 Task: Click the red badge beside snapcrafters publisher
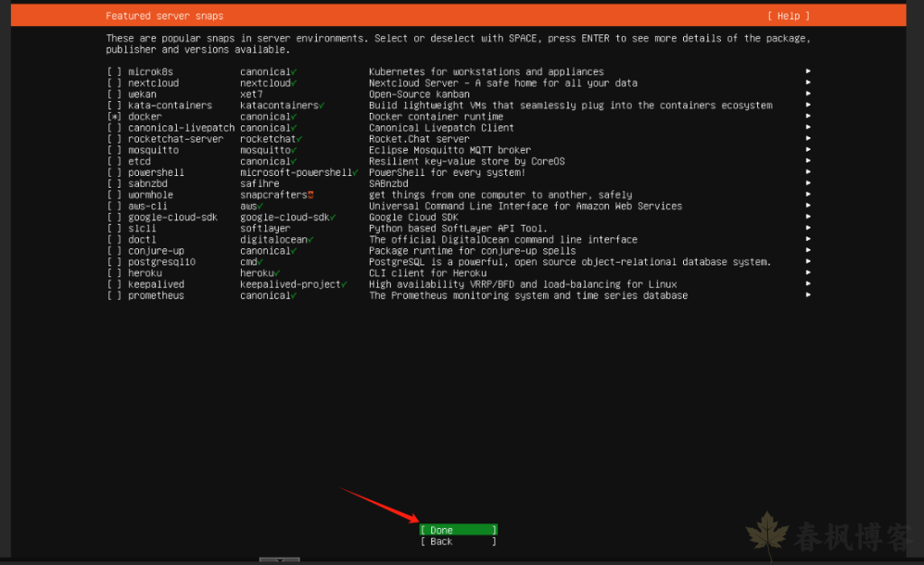310,195
